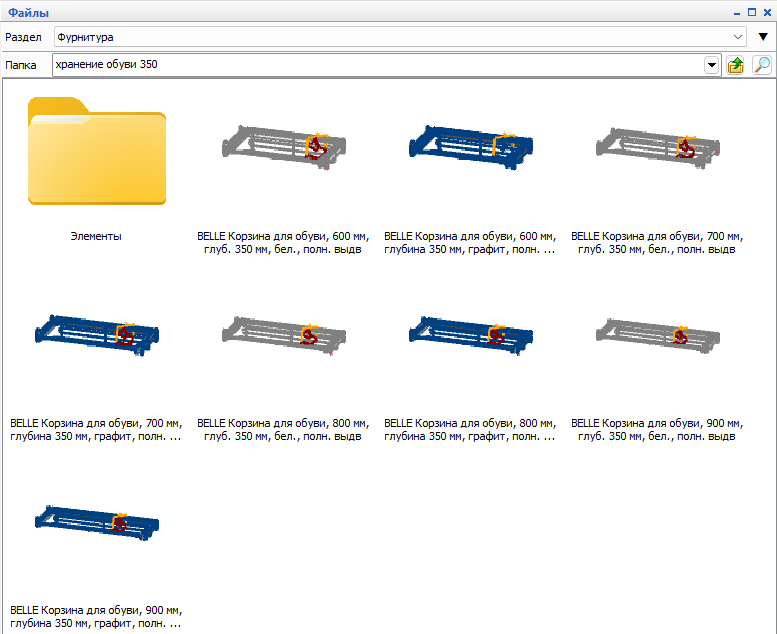Select 700 мм бел. basket thumbnail
Screen dimensions: 777x634
(658, 148)
